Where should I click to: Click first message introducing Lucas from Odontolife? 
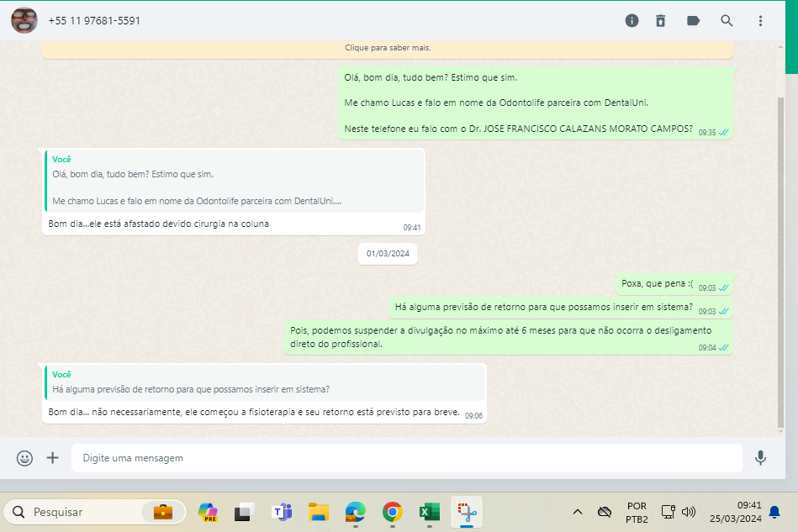click(536, 103)
